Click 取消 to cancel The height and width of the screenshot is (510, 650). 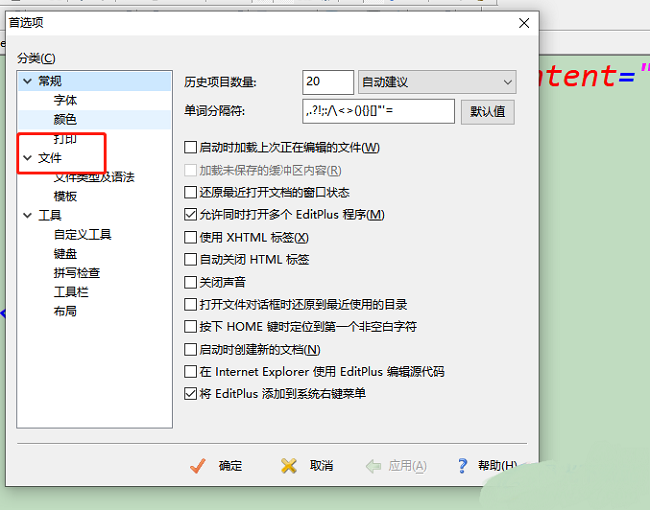[307, 466]
